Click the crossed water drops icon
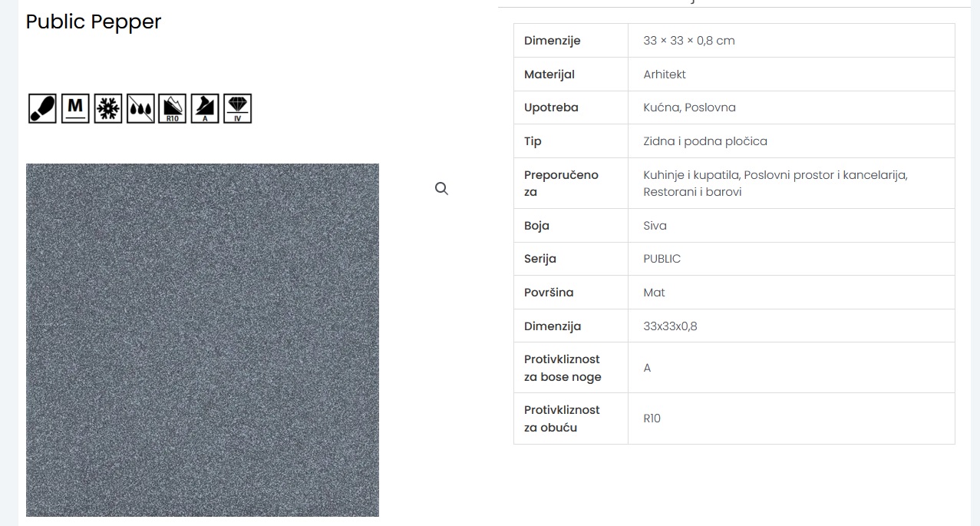 click(140, 108)
